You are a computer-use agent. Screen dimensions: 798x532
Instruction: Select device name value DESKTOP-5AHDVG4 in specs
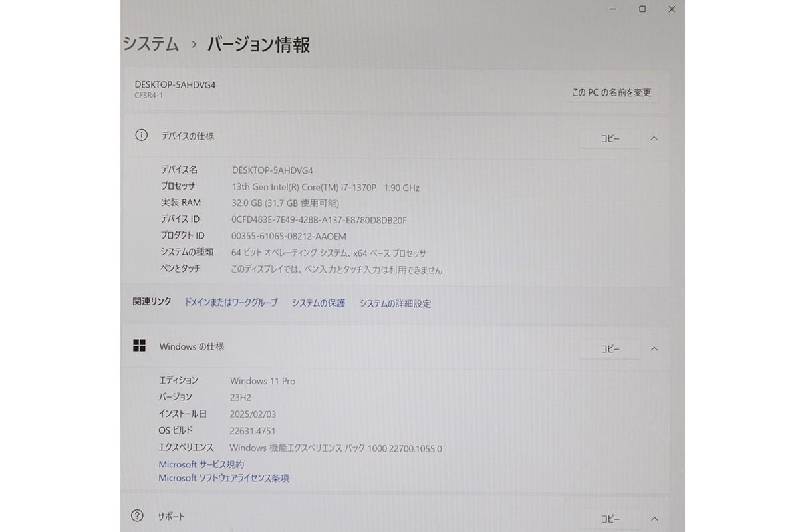[x=272, y=170]
